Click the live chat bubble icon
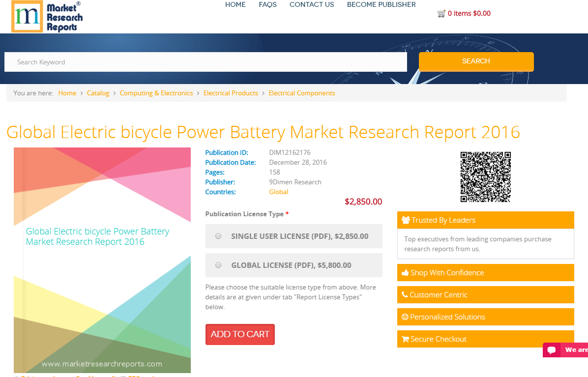Viewport: 588px width, 377px height. coord(552,350)
